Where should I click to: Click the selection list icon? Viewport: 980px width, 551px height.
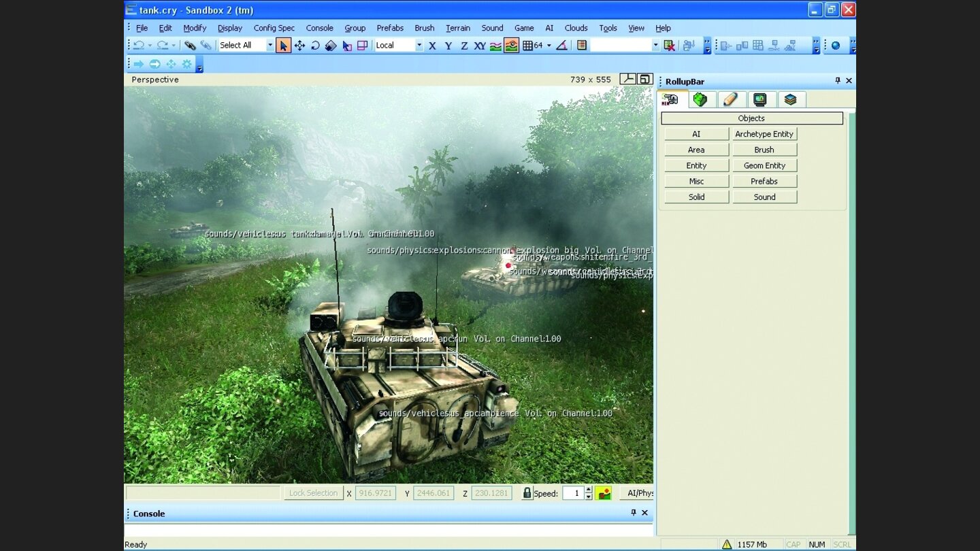581,46
